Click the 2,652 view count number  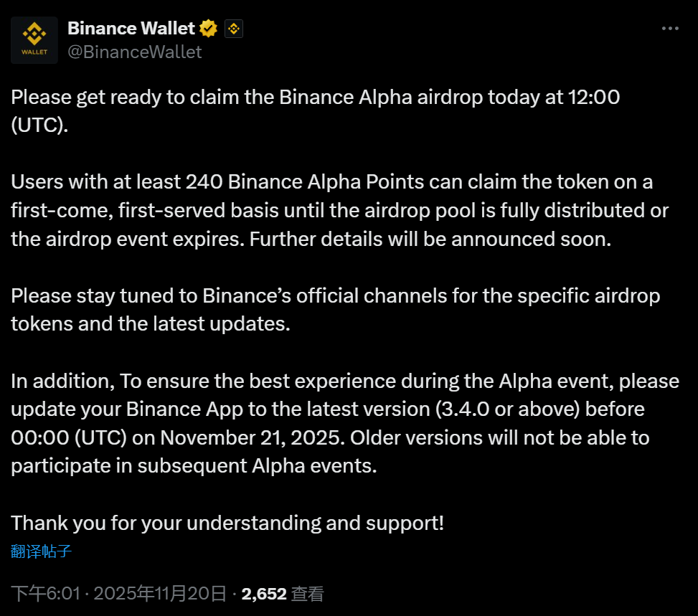[x=265, y=594]
